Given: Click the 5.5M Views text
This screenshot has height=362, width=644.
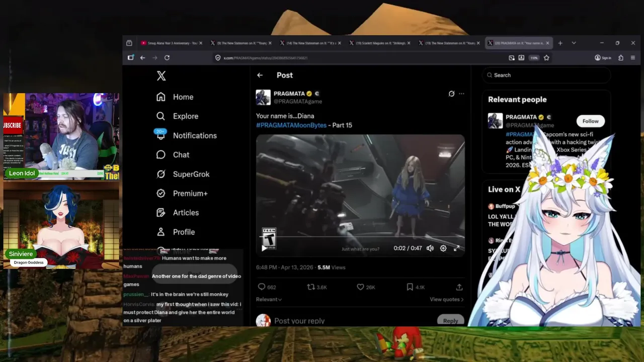Looking at the screenshot, I should [x=331, y=267].
